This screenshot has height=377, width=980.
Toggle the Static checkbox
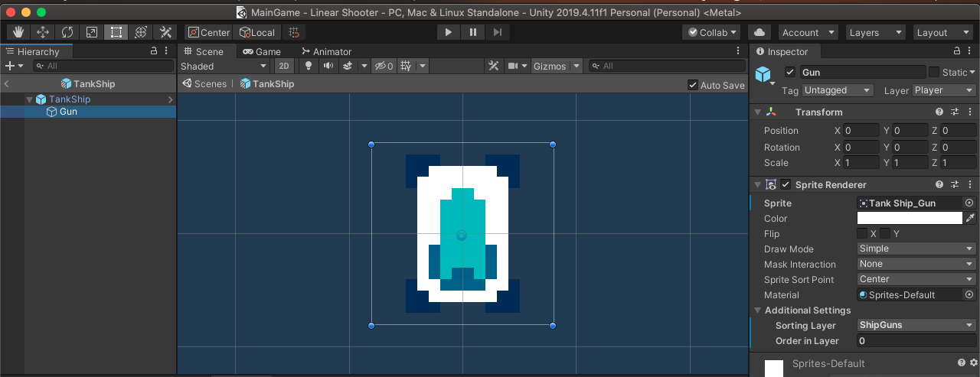pyautogui.click(x=934, y=72)
